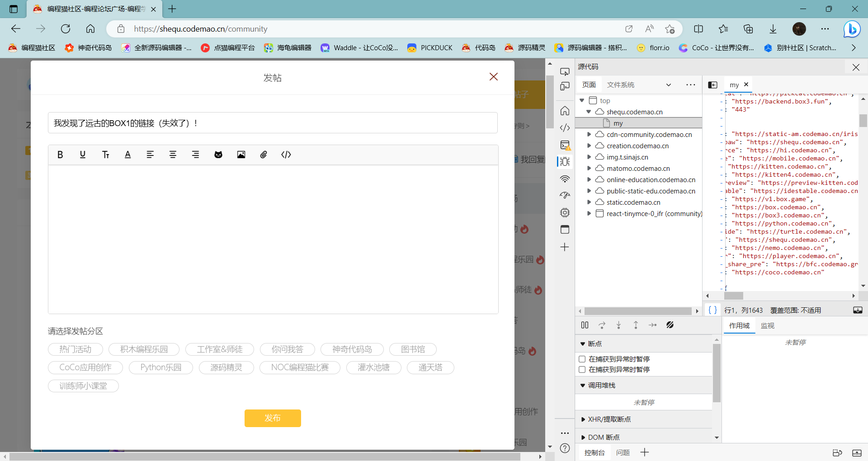Open the DevTools Application tool

point(565,230)
